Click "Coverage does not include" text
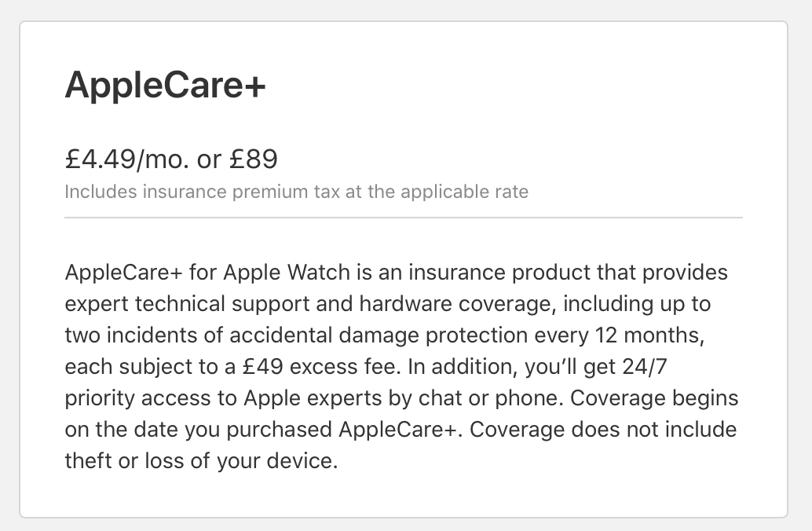 click(x=603, y=430)
